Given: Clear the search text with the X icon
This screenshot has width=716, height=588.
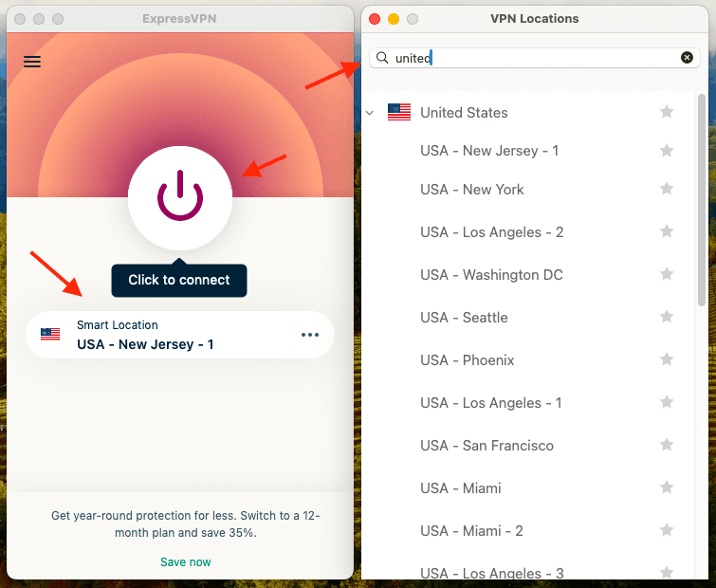Looking at the screenshot, I should pyautogui.click(x=687, y=58).
